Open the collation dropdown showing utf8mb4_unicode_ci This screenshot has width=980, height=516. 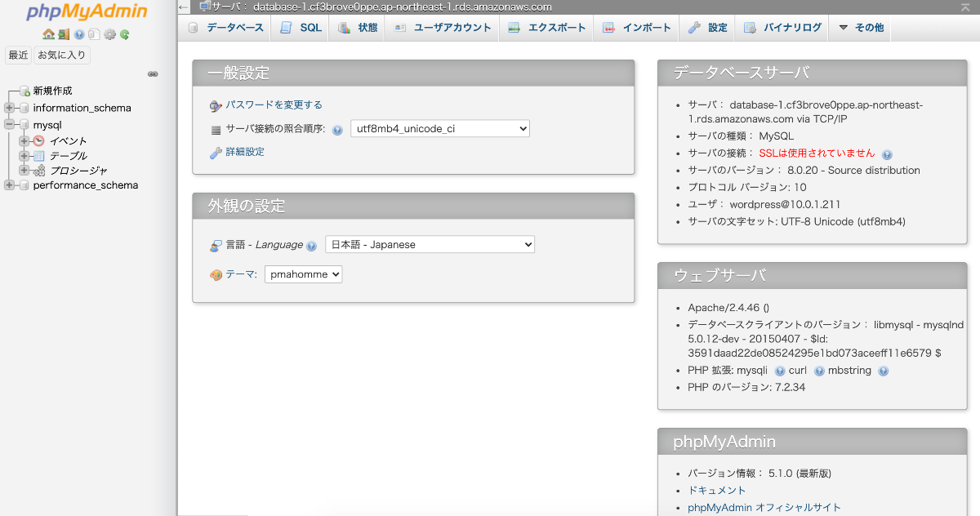coord(440,129)
